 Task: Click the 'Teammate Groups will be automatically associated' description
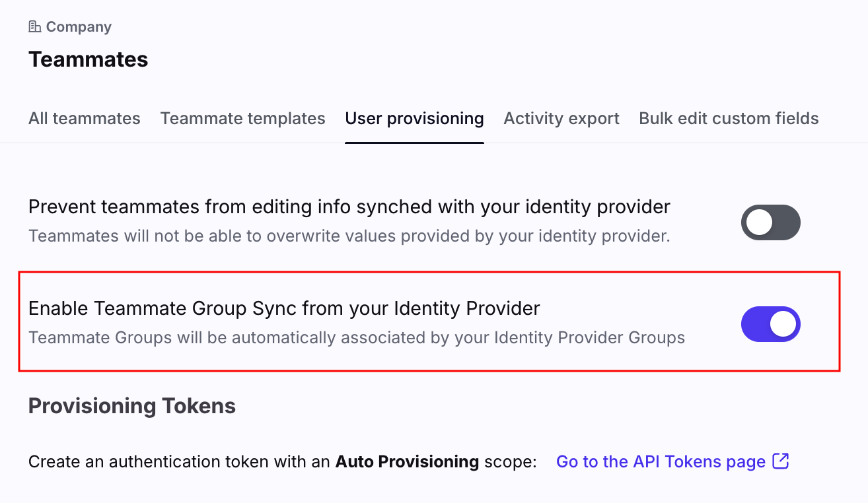(x=356, y=338)
